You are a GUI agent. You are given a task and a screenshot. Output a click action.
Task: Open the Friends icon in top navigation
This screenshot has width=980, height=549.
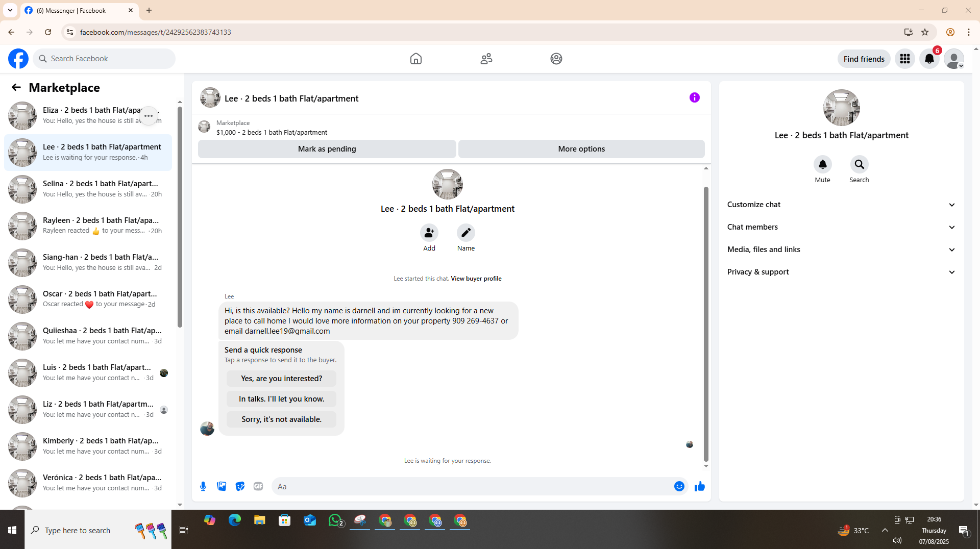(486, 59)
